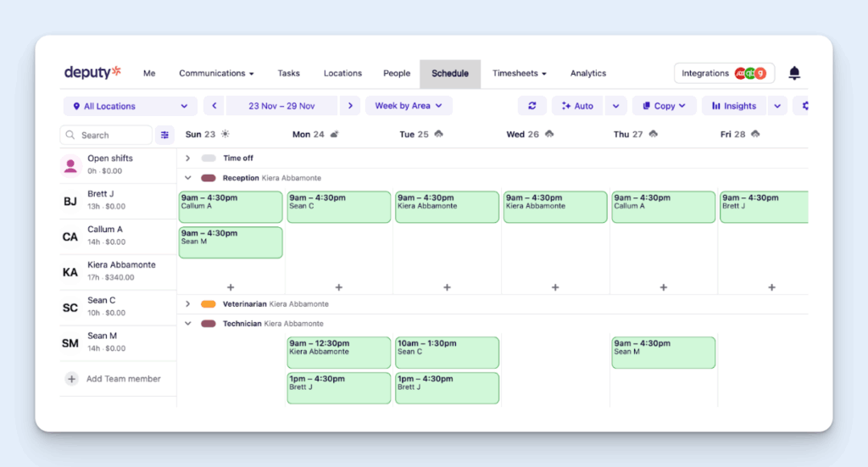Click the Insights button
This screenshot has height=467, width=868.
[734, 106]
